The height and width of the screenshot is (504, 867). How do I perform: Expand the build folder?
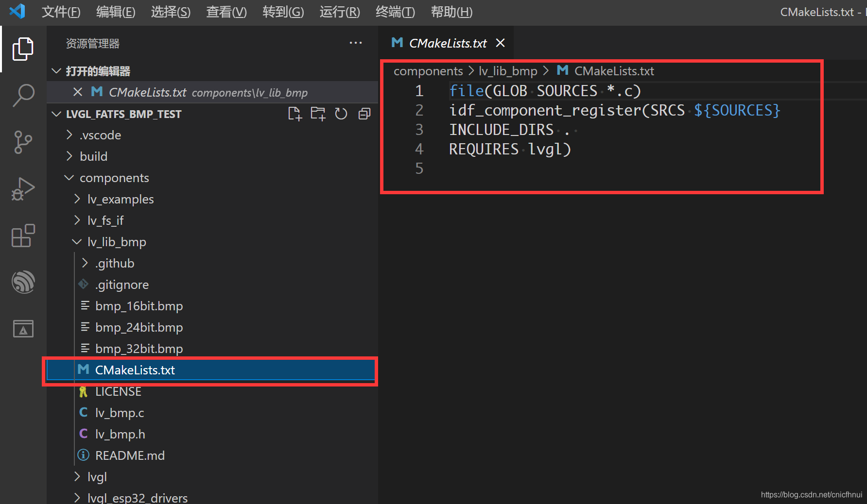(x=69, y=156)
